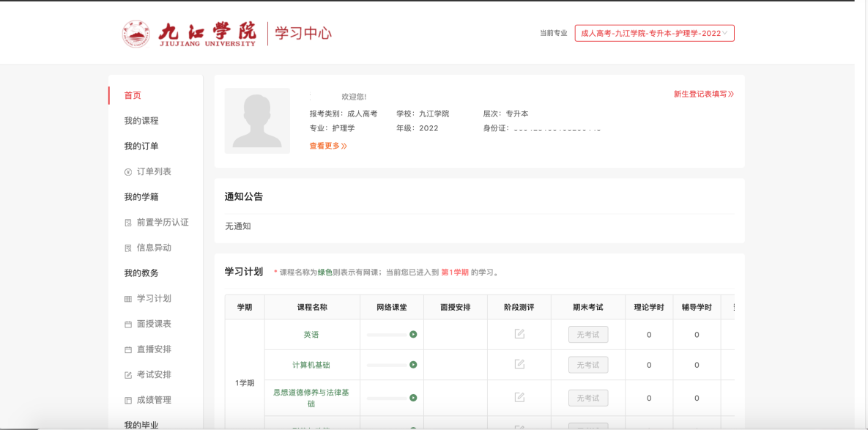Open 阶段测评 for 英语 course
The height and width of the screenshot is (430, 868).
point(519,334)
